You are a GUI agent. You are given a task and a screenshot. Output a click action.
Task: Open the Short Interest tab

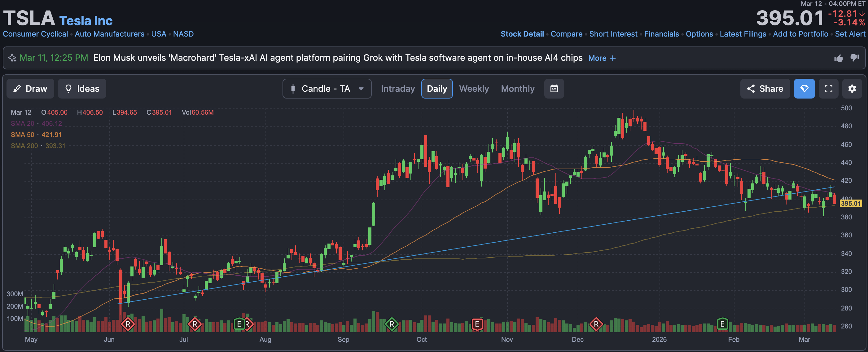pos(613,34)
